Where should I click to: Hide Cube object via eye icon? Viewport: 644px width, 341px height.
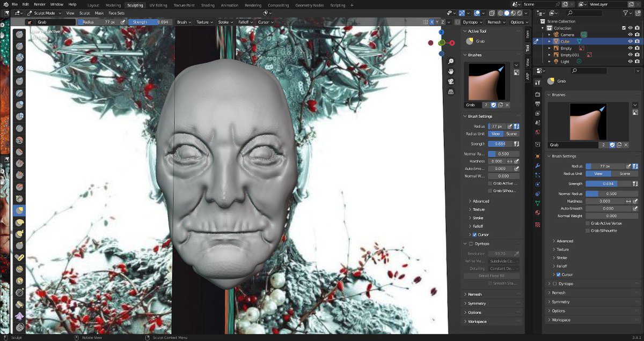[x=631, y=41]
